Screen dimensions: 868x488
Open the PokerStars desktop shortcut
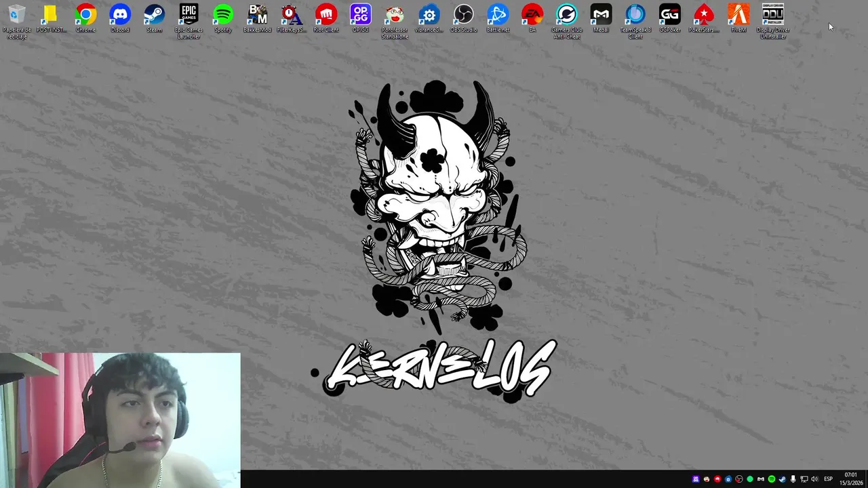point(704,19)
